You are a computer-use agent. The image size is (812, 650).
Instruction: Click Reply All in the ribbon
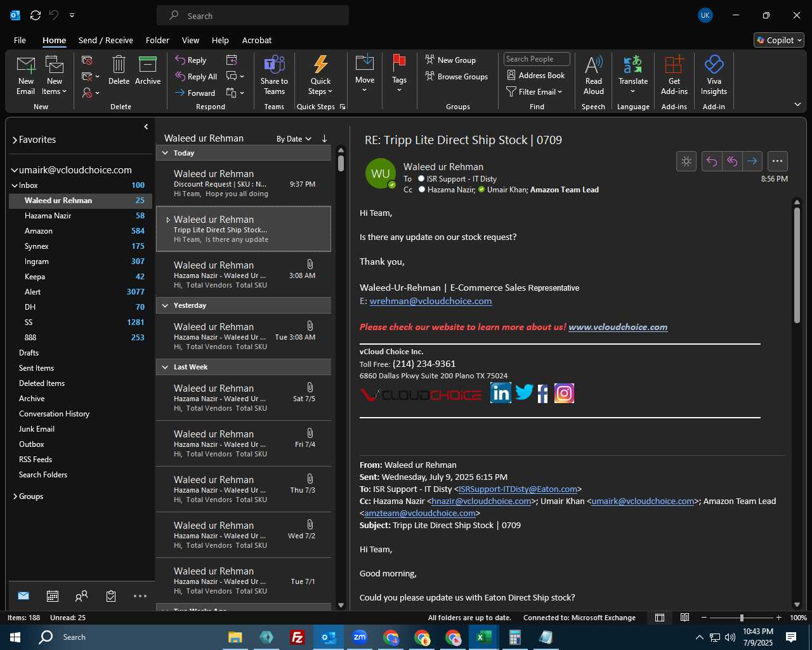[197, 76]
